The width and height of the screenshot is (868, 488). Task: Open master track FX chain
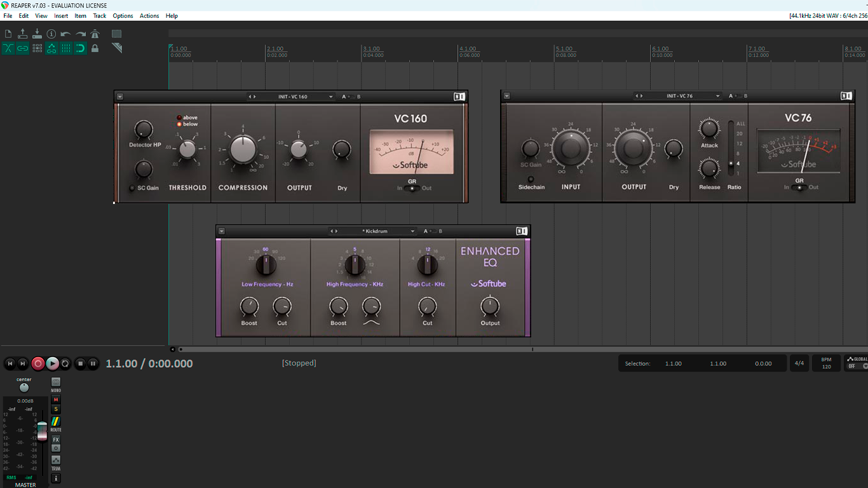(x=56, y=440)
